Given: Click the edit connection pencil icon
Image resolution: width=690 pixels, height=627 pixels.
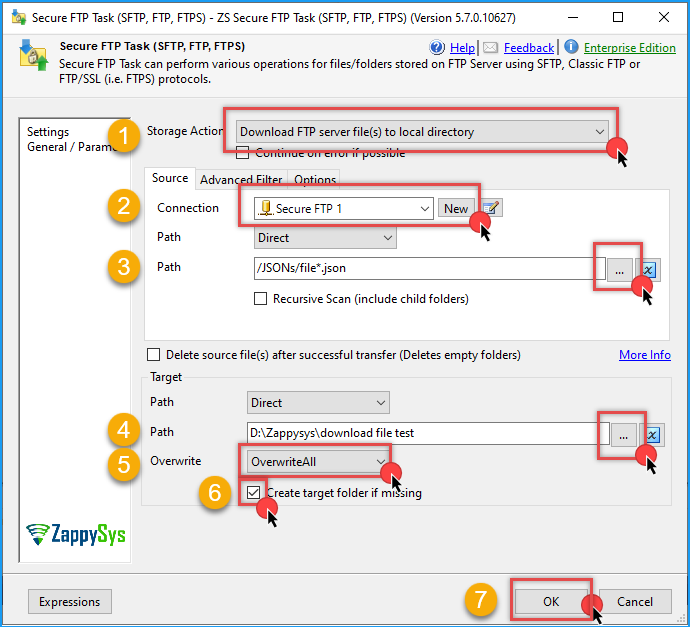Looking at the screenshot, I should [491, 208].
